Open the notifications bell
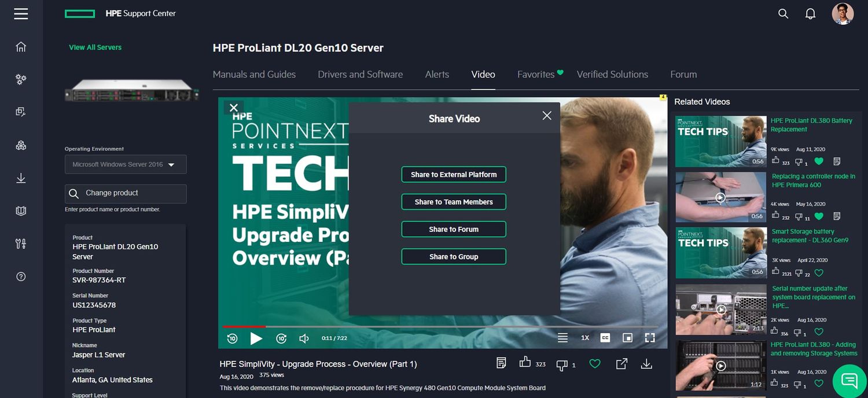The image size is (868, 398). tap(811, 13)
